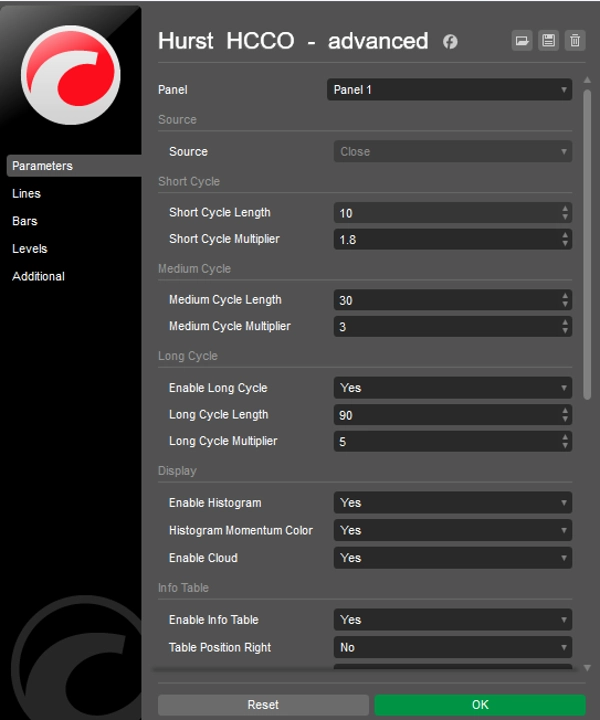Increase Long Cycle Multiplier with up arrow
The image size is (600, 720).
(565, 437)
